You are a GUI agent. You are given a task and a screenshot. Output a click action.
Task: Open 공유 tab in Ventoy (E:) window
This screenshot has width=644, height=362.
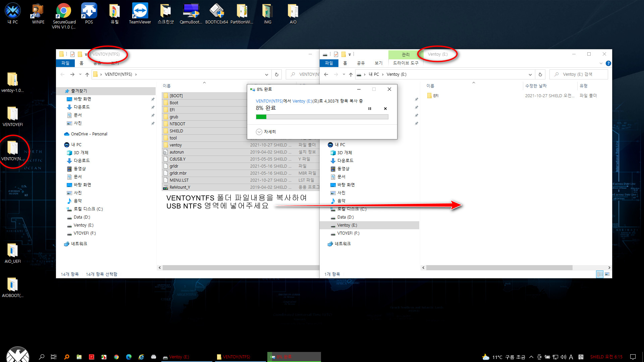(x=361, y=63)
